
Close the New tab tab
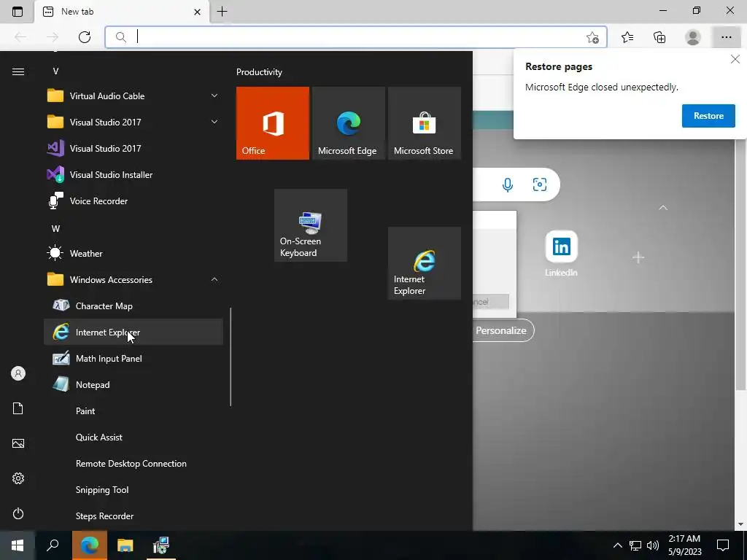(197, 12)
